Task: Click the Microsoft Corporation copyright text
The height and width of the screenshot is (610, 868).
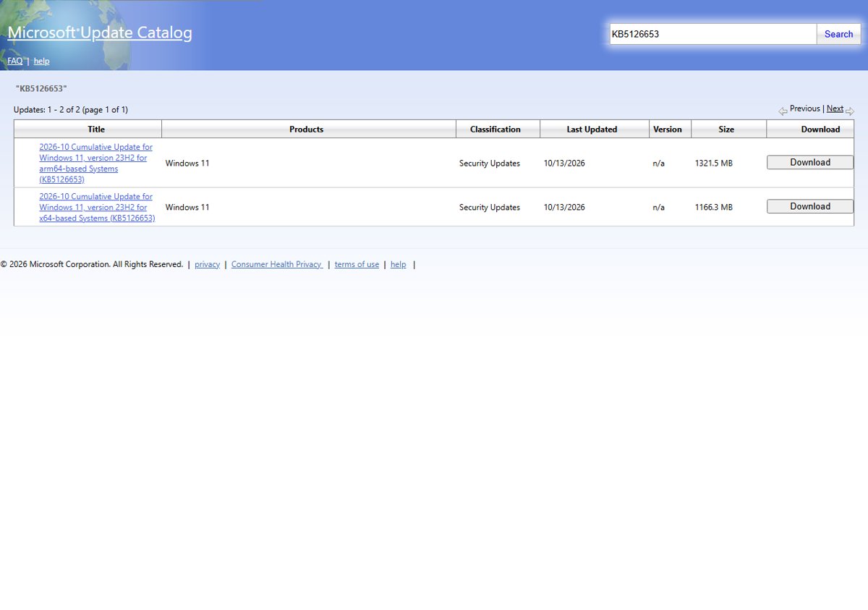Action: [92, 265]
